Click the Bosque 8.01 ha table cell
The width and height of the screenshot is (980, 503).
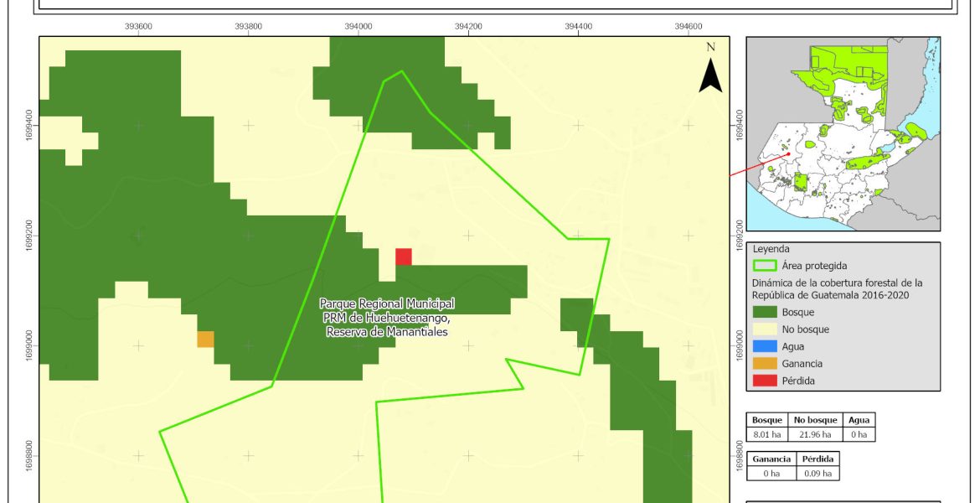pos(766,434)
